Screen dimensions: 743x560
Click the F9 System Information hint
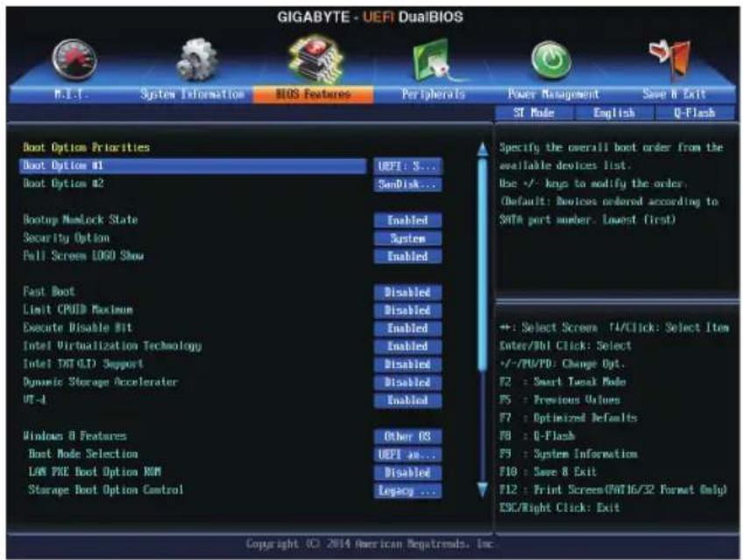coord(568,454)
